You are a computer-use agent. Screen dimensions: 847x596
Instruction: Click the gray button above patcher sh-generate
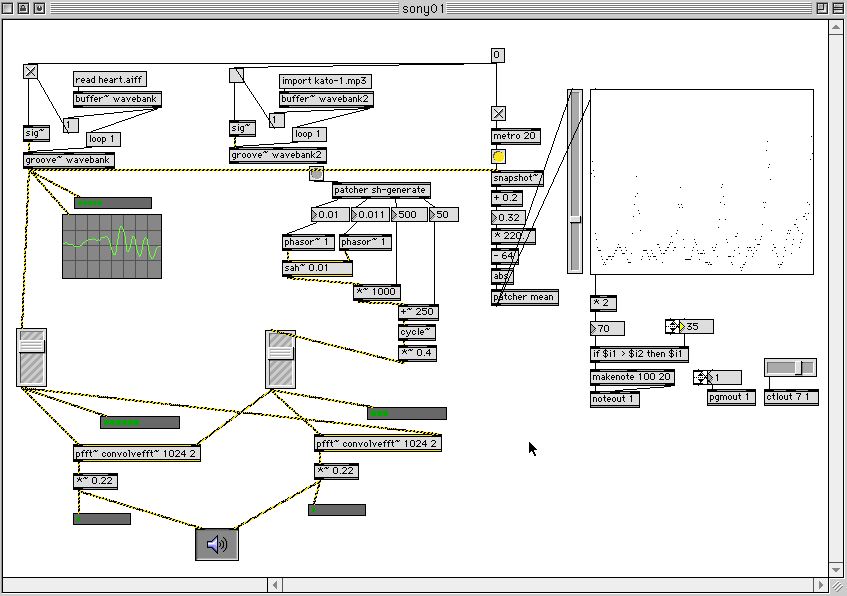pyautogui.click(x=317, y=173)
